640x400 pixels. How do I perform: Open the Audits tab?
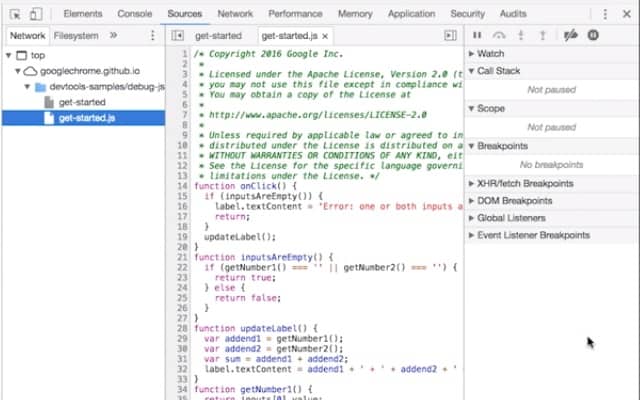(513, 14)
